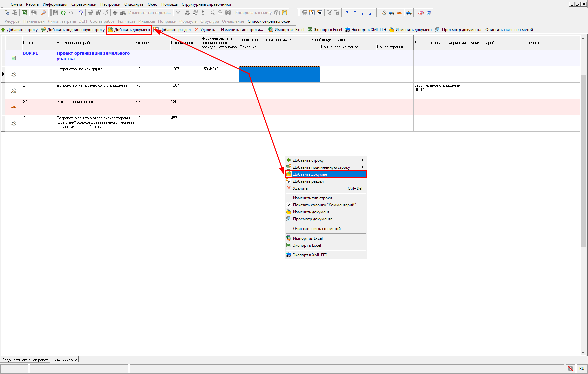This screenshot has height=374, width=588.
Task: Choose 'Очистить связь со сметой' in the context menu
Action: [x=326, y=229]
